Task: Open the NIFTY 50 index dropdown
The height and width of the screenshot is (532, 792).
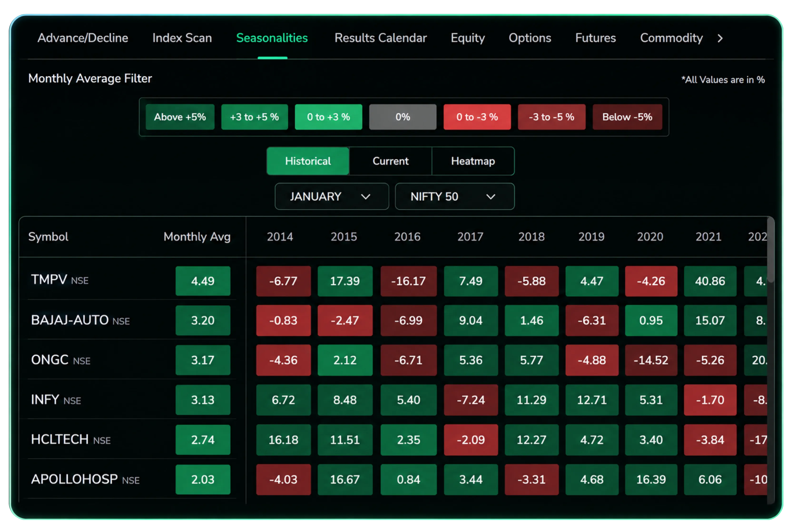Action: [455, 196]
